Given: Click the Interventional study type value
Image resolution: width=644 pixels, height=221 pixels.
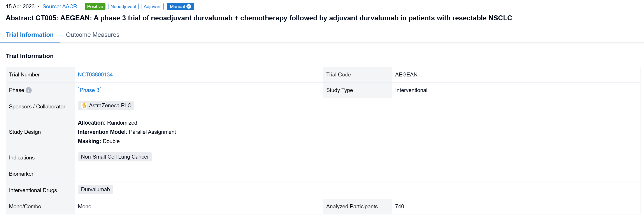Looking at the screenshot, I should point(411,90).
